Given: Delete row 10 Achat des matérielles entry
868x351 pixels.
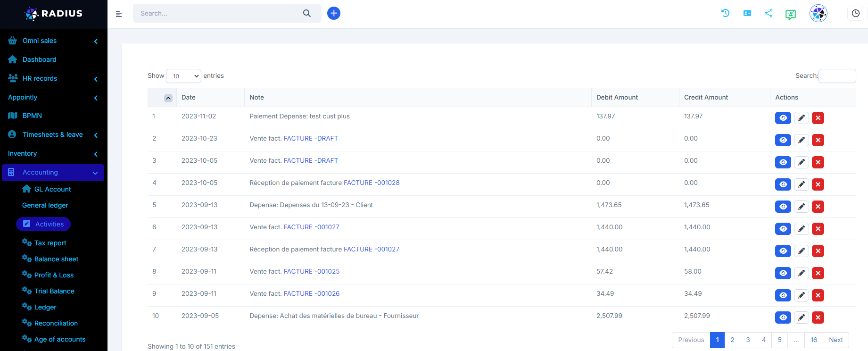Looking at the screenshot, I should click(818, 318).
